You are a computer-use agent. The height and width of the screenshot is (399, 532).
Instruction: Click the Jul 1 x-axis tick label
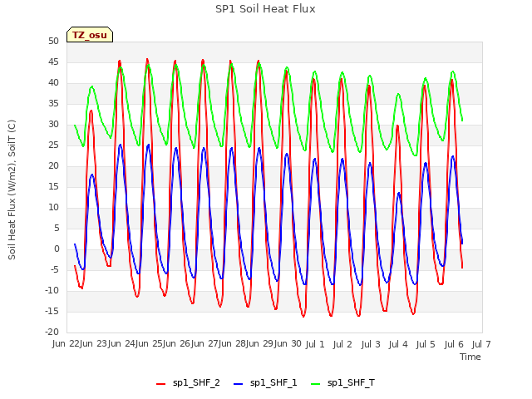click(315, 344)
